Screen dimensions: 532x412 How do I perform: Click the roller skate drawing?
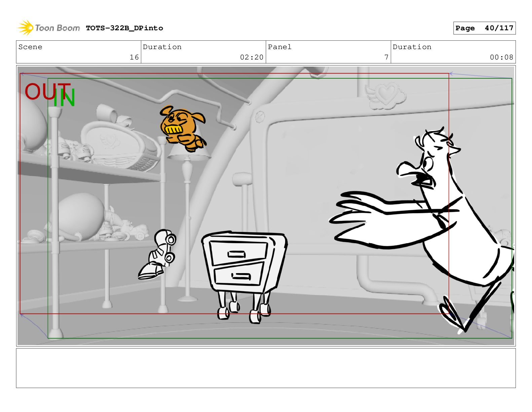(x=157, y=254)
